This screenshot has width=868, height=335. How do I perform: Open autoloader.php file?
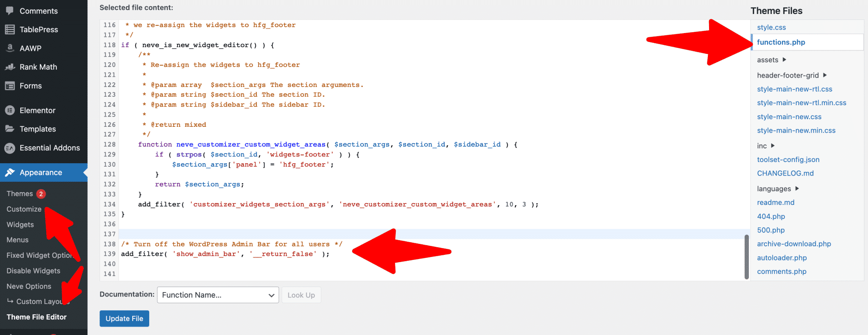click(x=782, y=257)
